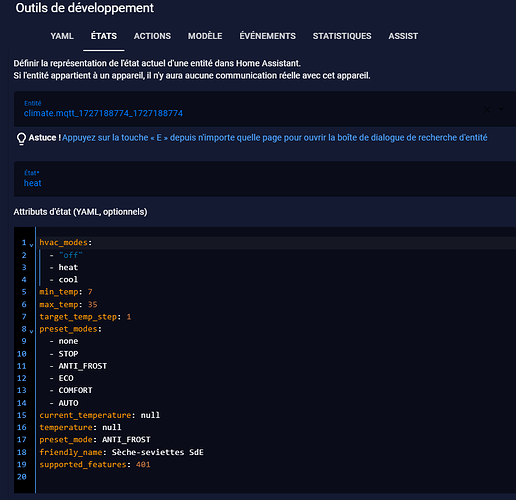Screen dimensions: 516x500
Task: Open the ÉVÉNEMENTS tab
Action: 267,36
